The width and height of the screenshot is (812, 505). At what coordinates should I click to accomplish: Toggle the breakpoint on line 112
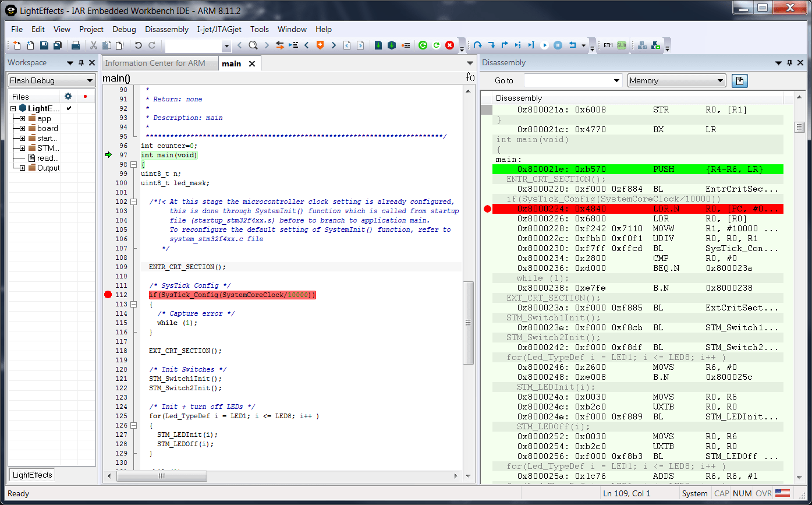tap(108, 294)
